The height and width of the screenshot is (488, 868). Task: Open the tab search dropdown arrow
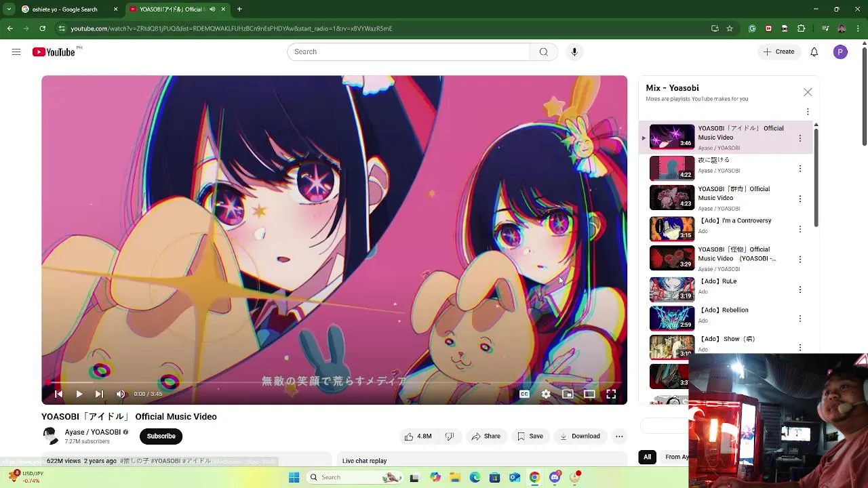click(9, 9)
